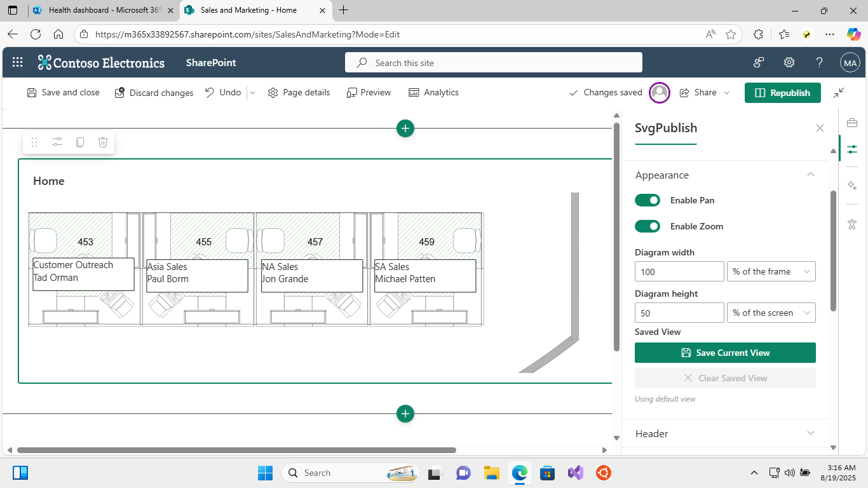This screenshot has width=868, height=488.
Task: Click Discard changes
Action: (x=154, y=93)
